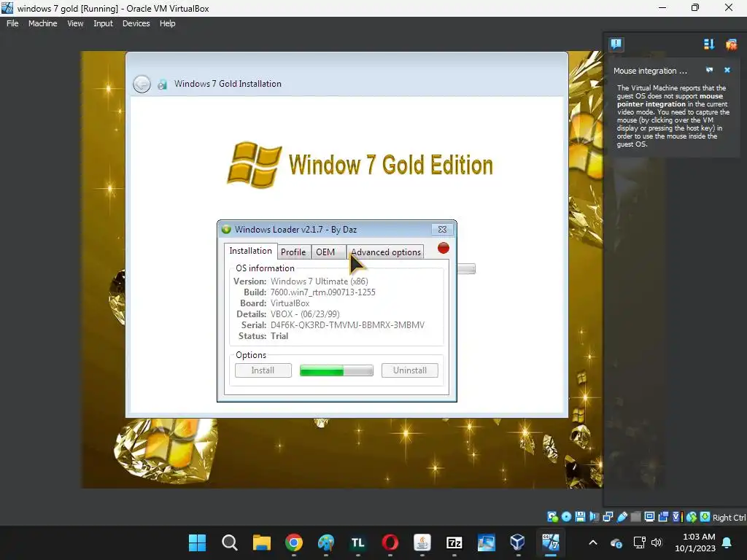Switch to the Installation tab
747x560 pixels.
tap(251, 251)
